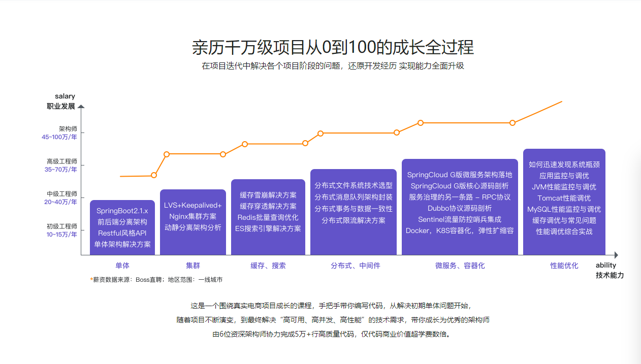Image resolution: width=641 pixels, height=364 pixels.
Task: Select the purple box with 缓存雪崩解决方案
Action: (268, 217)
